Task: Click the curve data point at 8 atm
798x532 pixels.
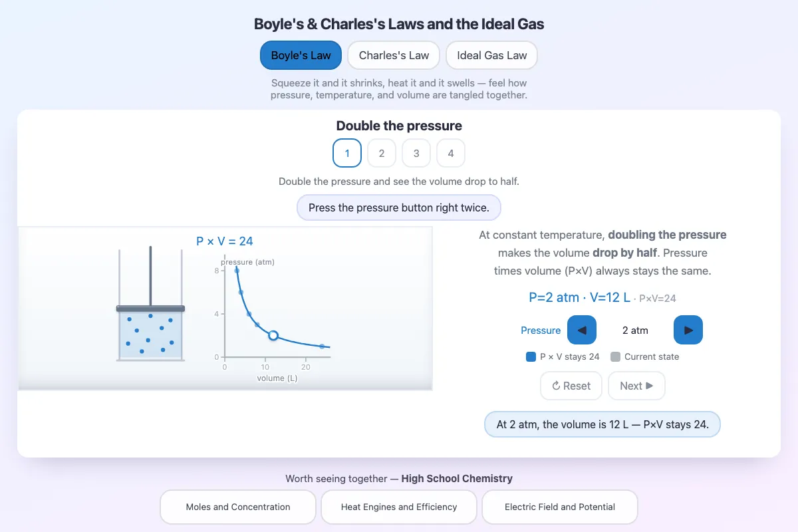Action: coord(237,271)
